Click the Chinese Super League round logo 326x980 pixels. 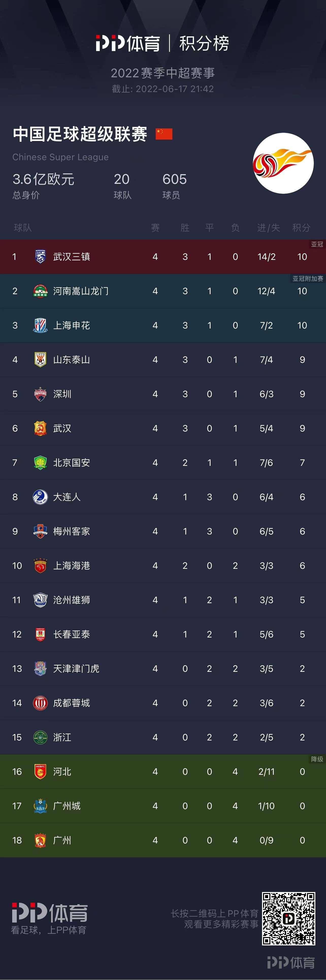pos(283,163)
